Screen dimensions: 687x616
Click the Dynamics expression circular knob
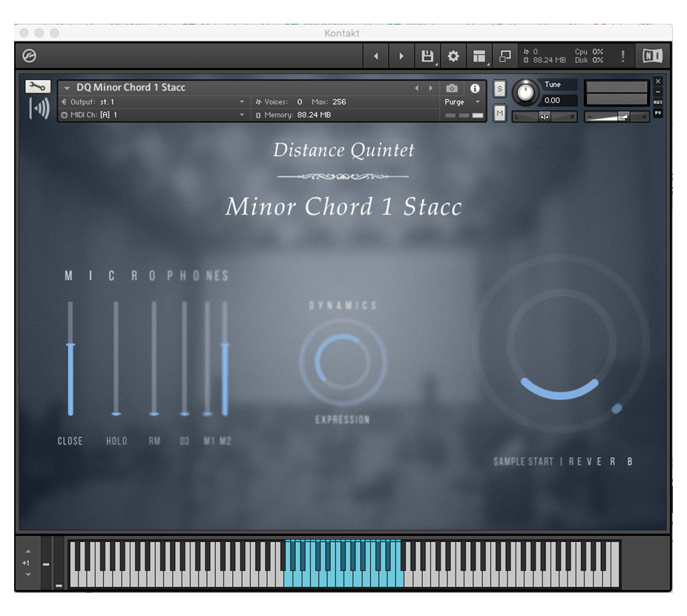(x=343, y=361)
